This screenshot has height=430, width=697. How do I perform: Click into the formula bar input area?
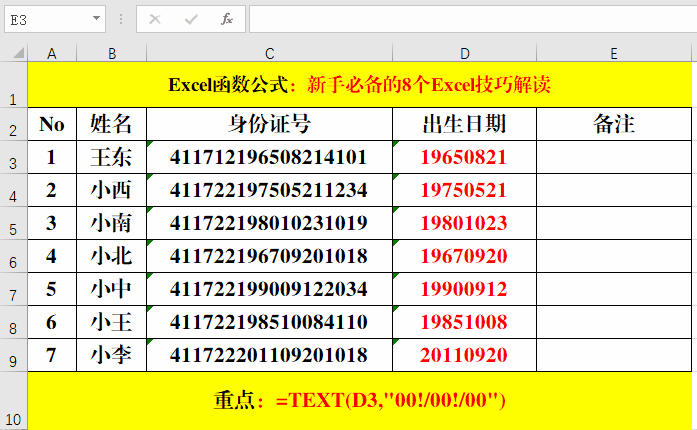[470, 18]
